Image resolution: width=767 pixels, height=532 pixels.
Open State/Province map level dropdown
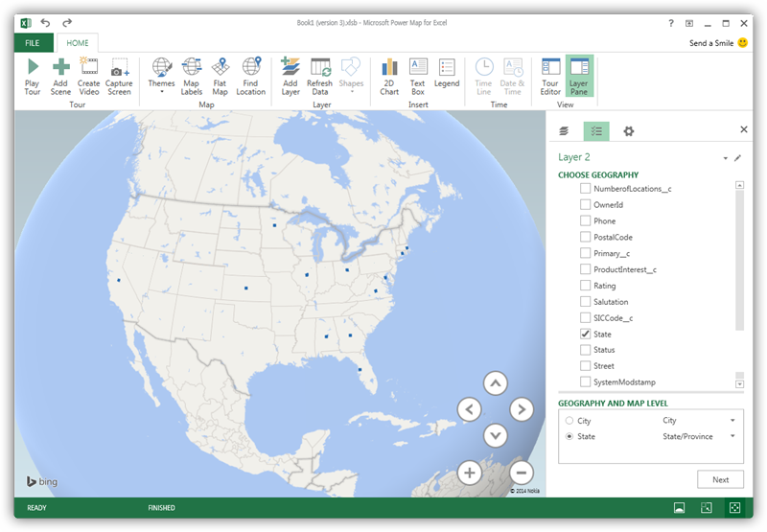[732, 436]
